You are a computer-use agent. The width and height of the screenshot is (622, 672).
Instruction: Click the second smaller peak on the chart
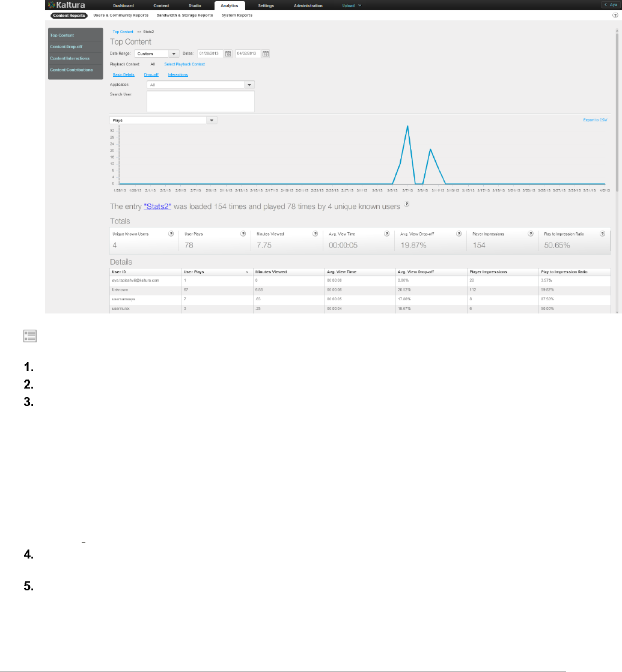click(x=430, y=150)
